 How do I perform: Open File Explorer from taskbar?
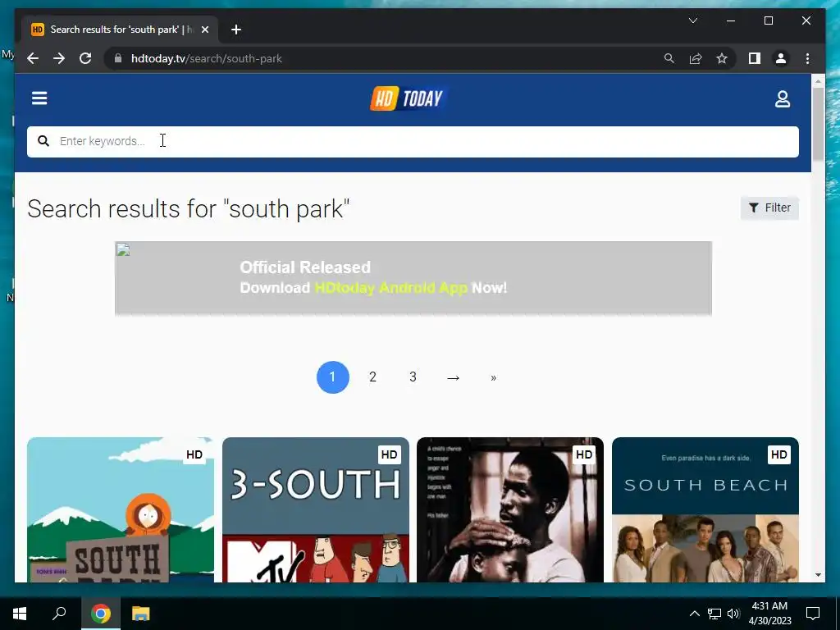[141, 614]
